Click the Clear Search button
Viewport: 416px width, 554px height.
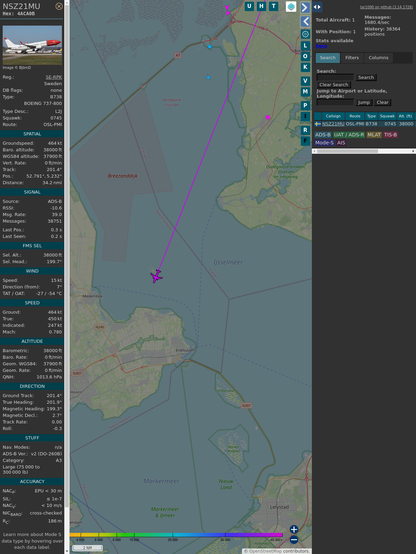pyautogui.click(x=334, y=84)
